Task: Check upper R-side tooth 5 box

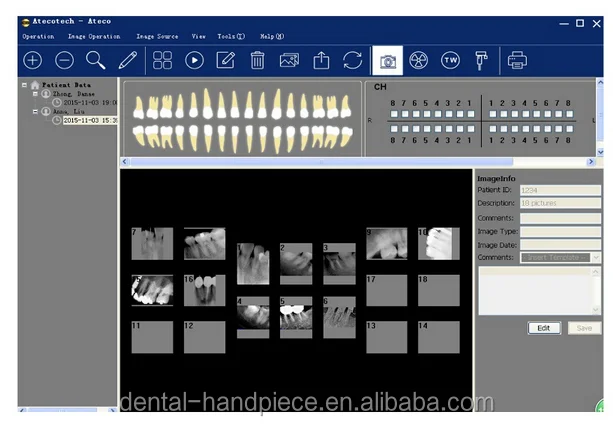Action: tap(427, 114)
